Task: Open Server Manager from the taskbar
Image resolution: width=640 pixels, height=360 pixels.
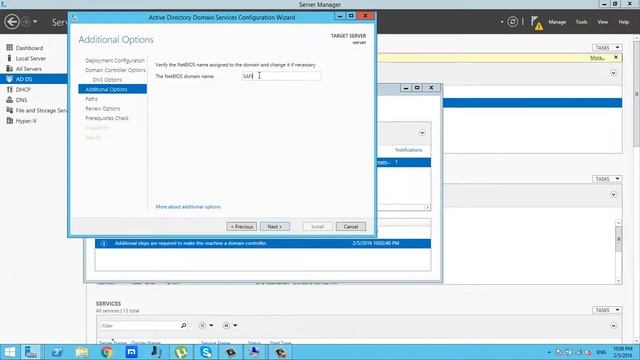Action: [31, 352]
